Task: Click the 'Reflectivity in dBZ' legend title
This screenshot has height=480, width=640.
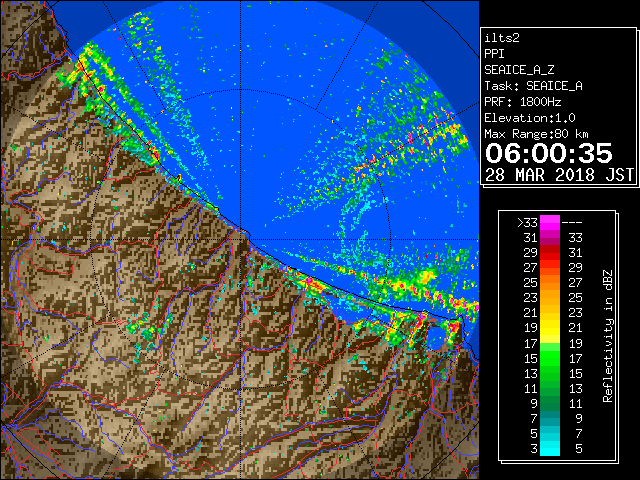Action: click(x=608, y=336)
